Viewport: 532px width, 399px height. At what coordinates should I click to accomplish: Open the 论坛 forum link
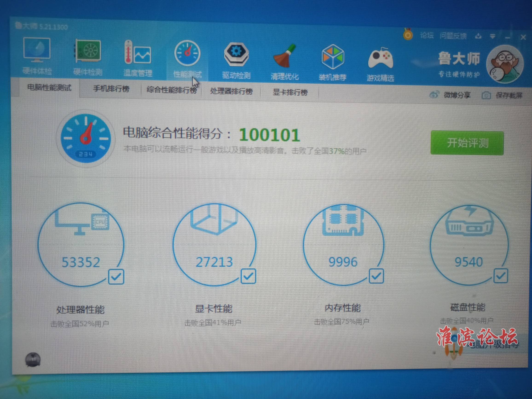(427, 36)
